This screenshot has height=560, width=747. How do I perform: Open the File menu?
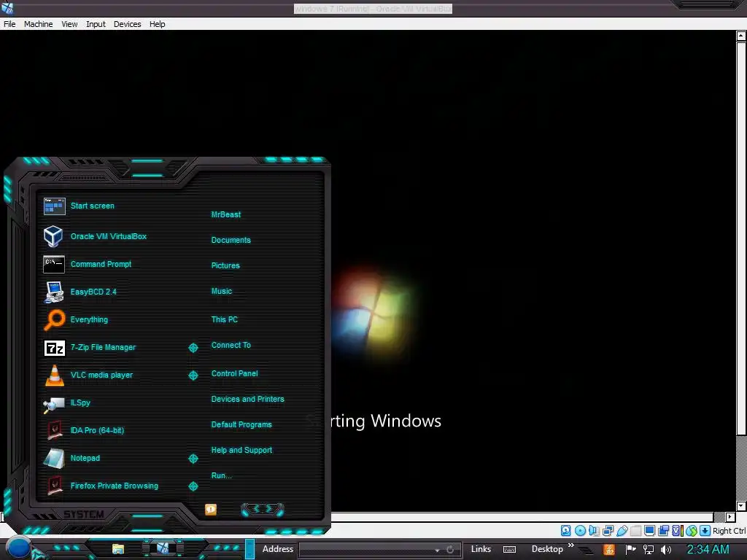(9, 24)
